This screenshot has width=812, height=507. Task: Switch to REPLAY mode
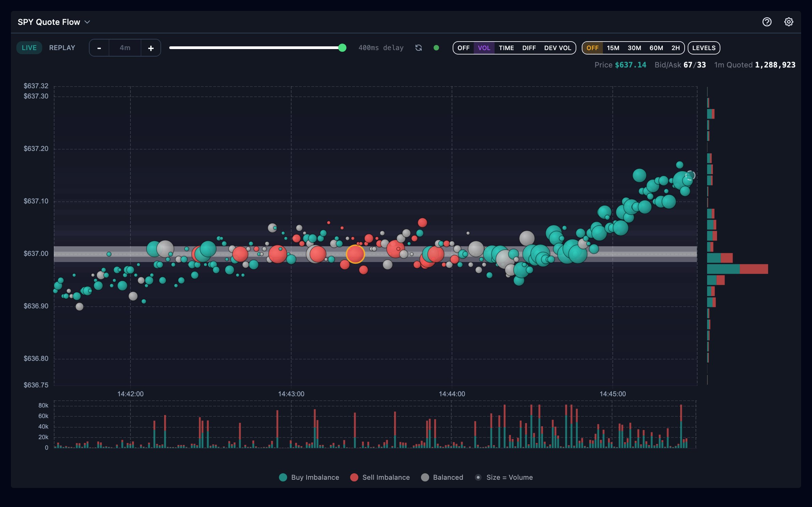[62, 48]
